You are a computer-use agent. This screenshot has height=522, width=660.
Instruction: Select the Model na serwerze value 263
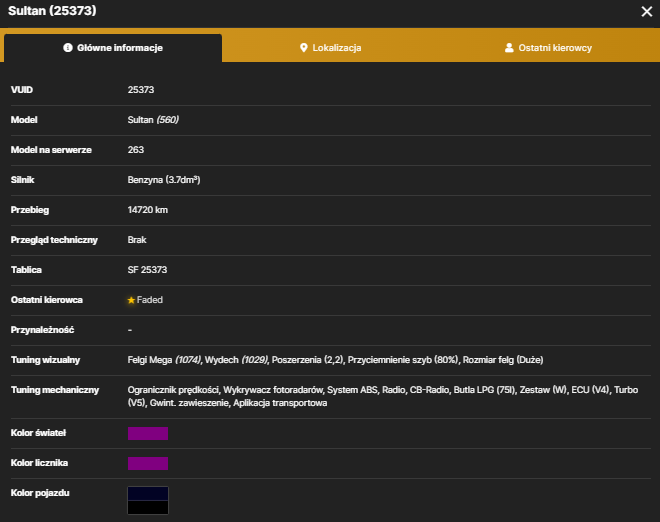coord(136,150)
